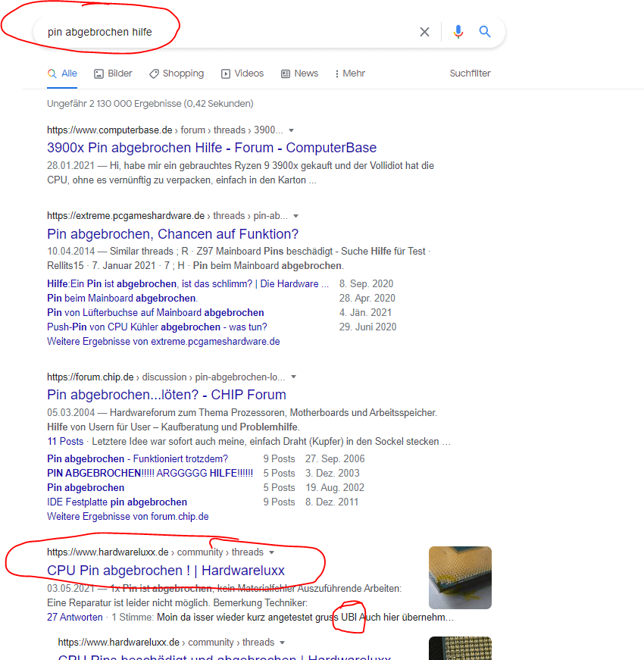Show more results from forum.chip.de
Viewport: 644px width, 660px height.
pyautogui.click(x=128, y=517)
